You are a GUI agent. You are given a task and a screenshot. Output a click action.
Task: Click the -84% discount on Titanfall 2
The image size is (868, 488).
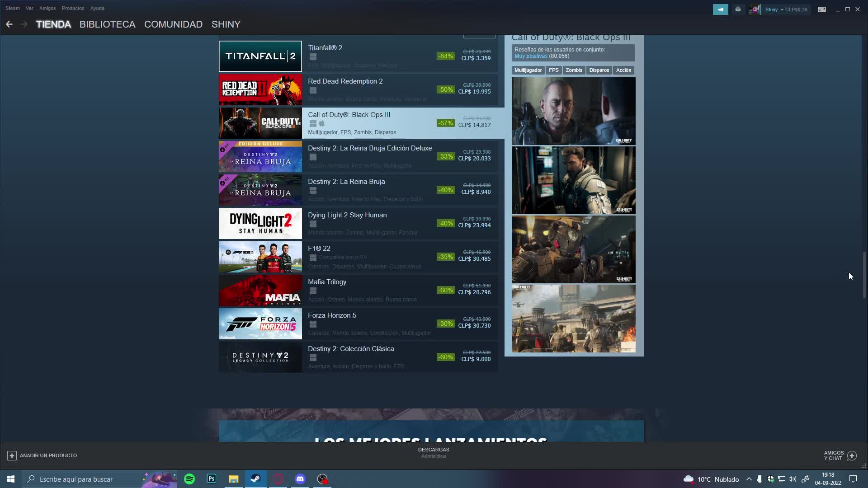[x=445, y=56]
